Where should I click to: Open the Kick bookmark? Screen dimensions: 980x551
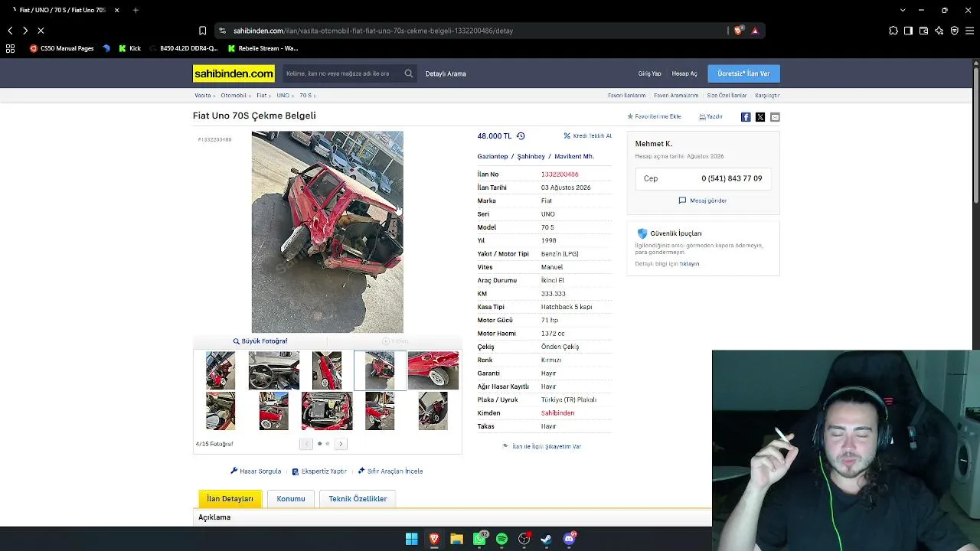(129, 48)
